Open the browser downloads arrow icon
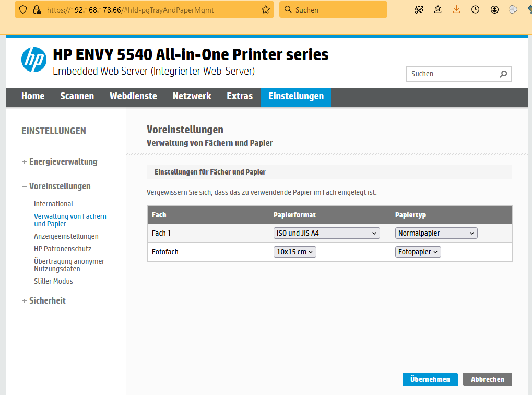532x395 pixels. (456, 9)
